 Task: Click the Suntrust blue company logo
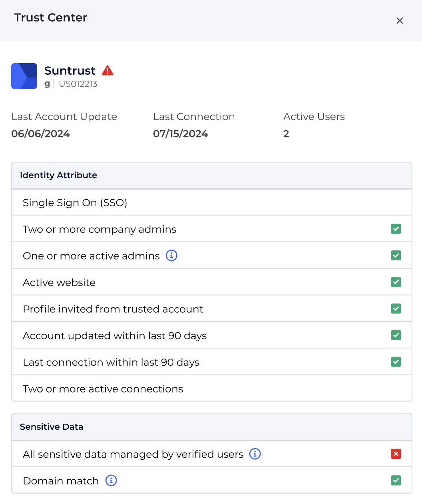(x=24, y=76)
